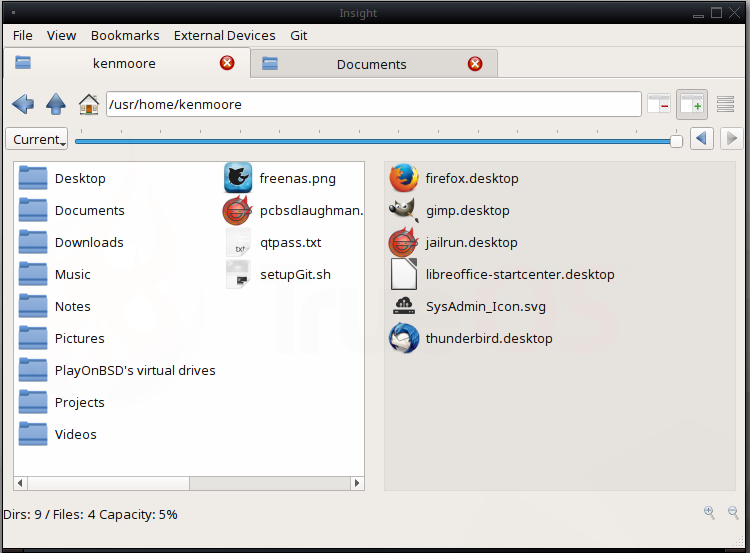Viewport: 750px width, 553px height.
Task: Click the zoom out magnifier icon
Action: pyautogui.click(x=733, y=513)
